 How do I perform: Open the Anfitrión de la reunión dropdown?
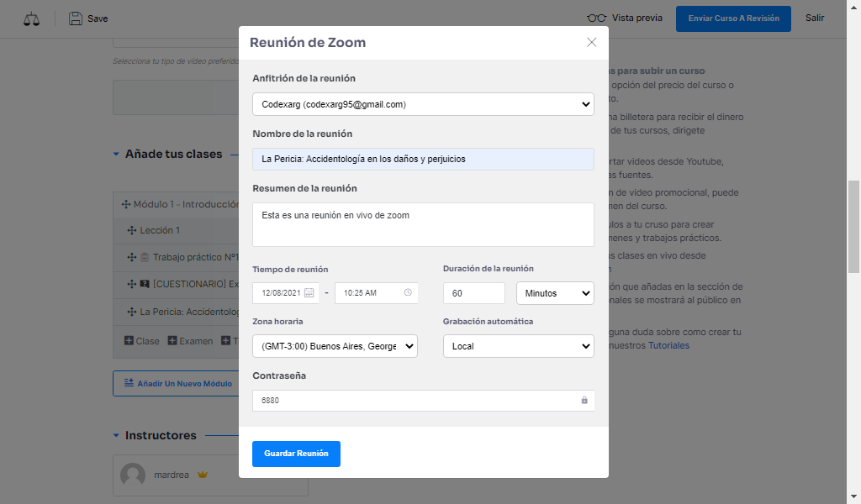[423, 104]
